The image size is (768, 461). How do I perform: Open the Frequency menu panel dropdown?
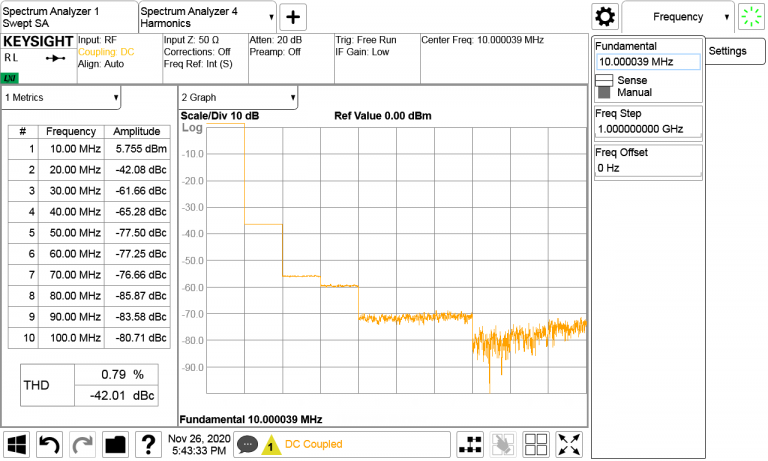[679, 17]
